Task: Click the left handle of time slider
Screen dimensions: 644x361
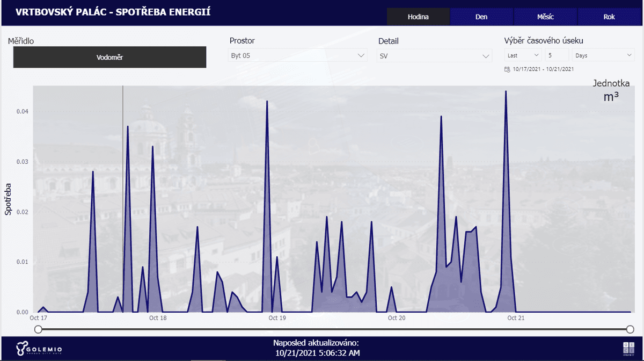Action: (35, 329)
